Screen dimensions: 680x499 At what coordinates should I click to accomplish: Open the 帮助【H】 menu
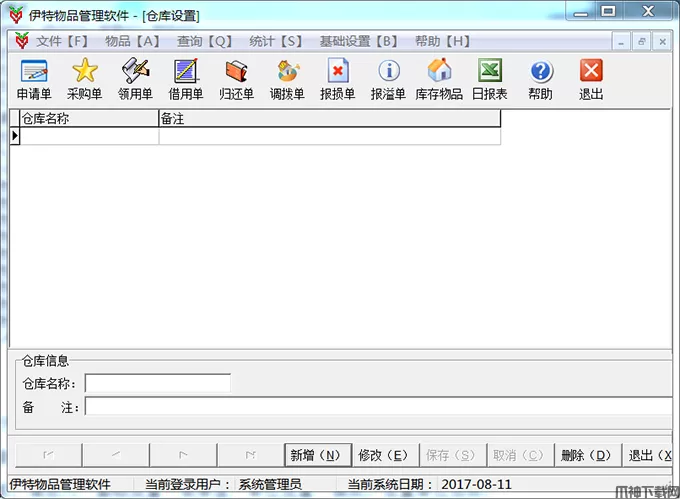pyautogui.click(x=442, y=41)
